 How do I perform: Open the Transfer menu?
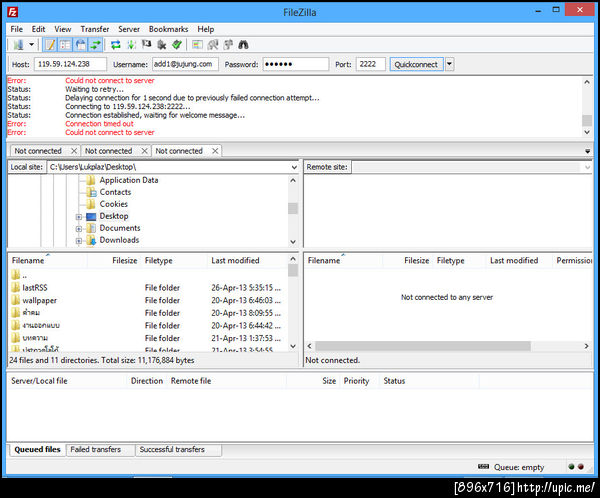pyautogui.click(x=95, y=29)
